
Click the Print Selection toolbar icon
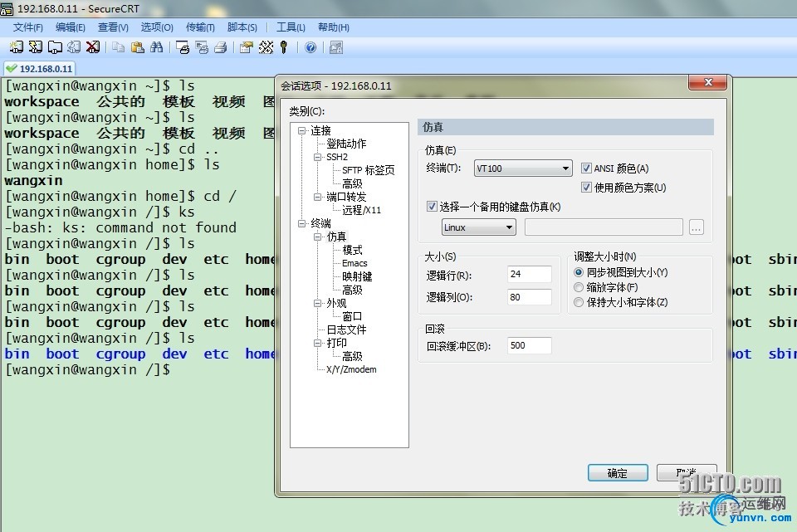tap(202, 47)
